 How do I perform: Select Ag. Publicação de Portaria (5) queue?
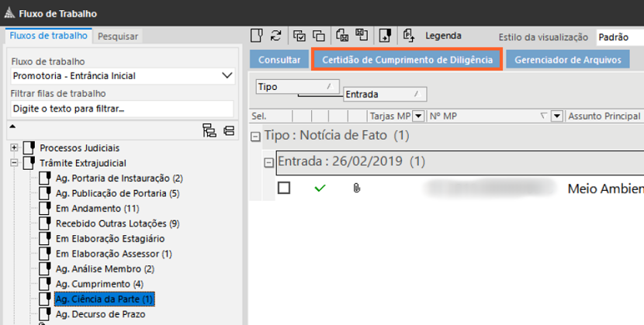click(x=117, y=193)
